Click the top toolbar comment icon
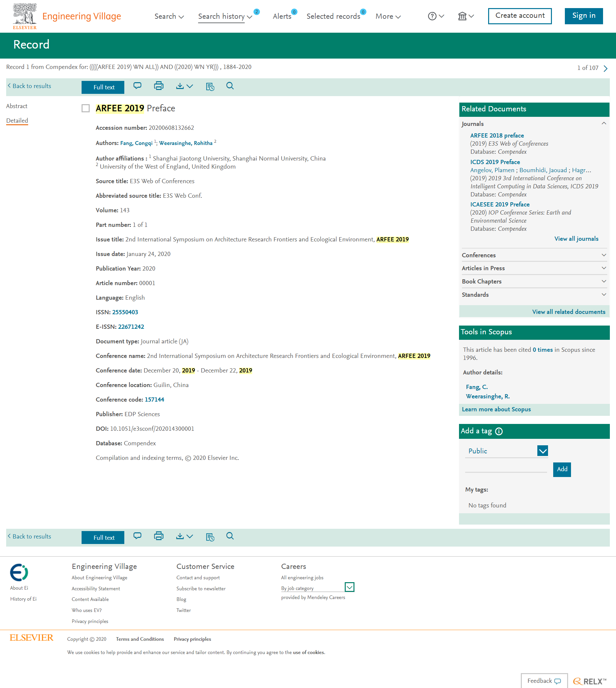Image resolution: width=616 pixels, height=688 pixels. 138,86
